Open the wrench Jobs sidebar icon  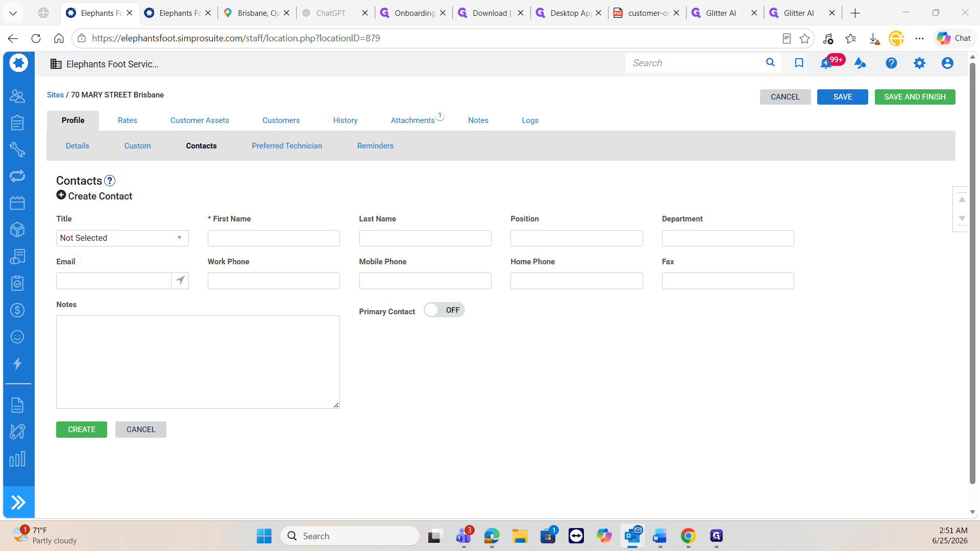click(17, 149)
